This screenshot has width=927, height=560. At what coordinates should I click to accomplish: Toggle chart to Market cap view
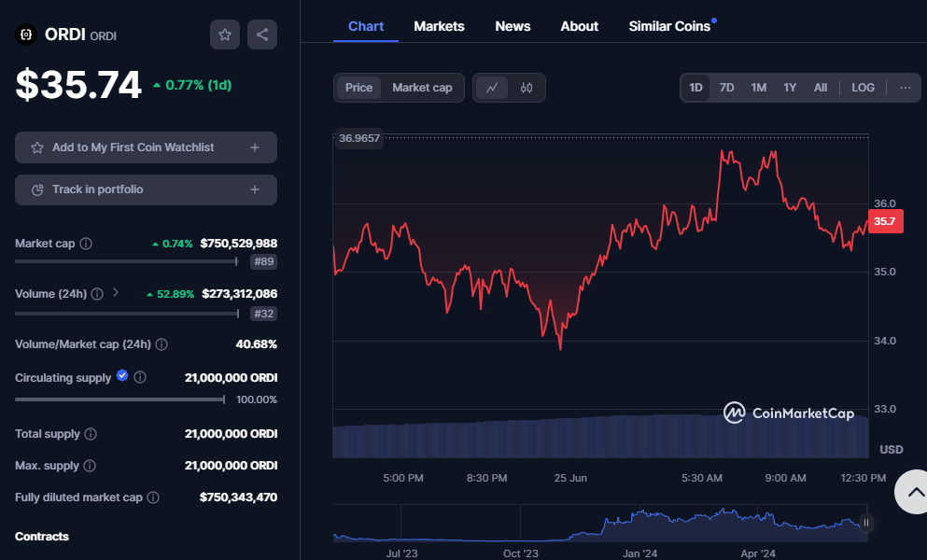click(x=422, y=88)
